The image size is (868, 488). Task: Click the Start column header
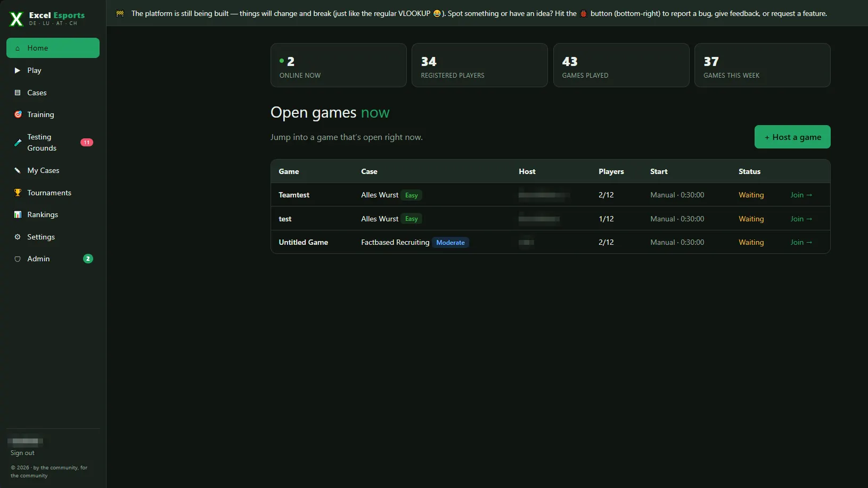659,171
